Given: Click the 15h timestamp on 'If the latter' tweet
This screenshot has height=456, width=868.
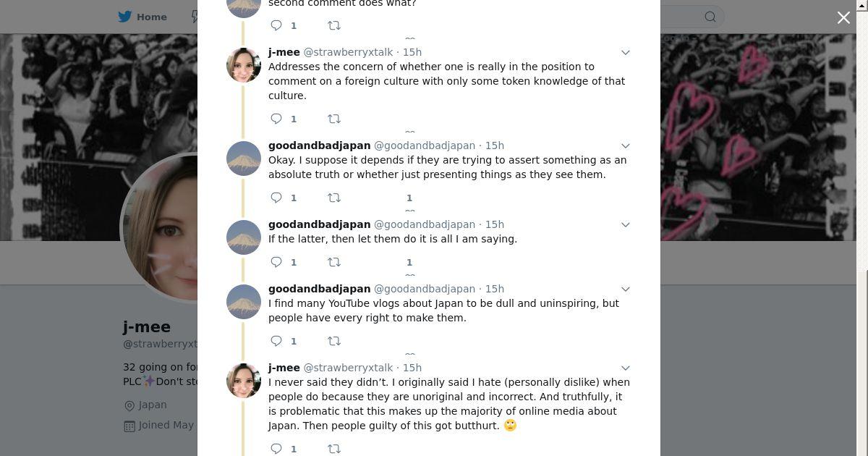Looking at the screenshot, I should 495,224.
